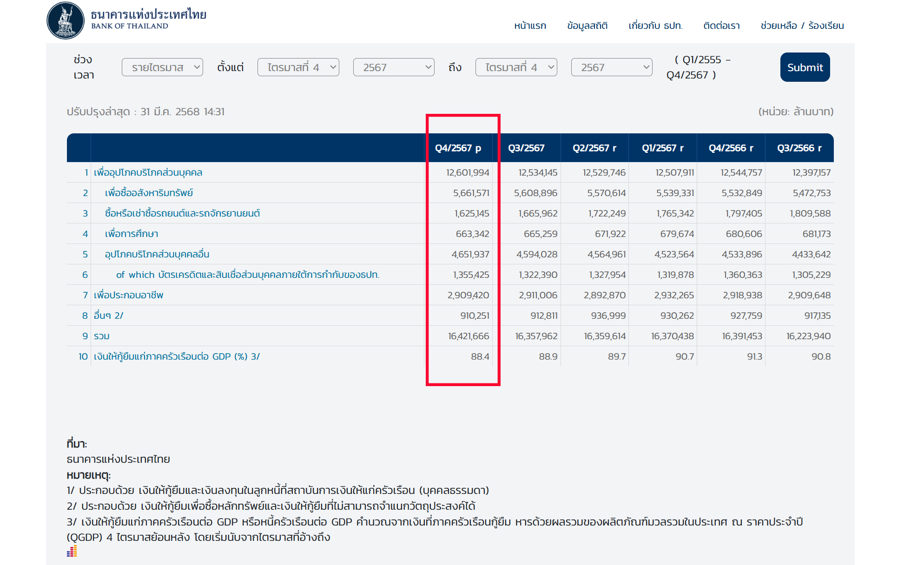Go to หน้าแรก menu item
The width and height of the screenshot is (924, 565).
(530, 26)
